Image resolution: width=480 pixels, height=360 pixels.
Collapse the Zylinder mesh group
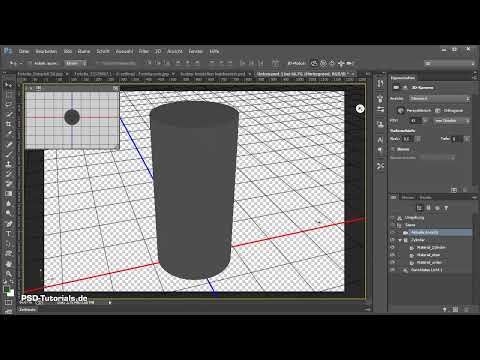click(400, 240)
